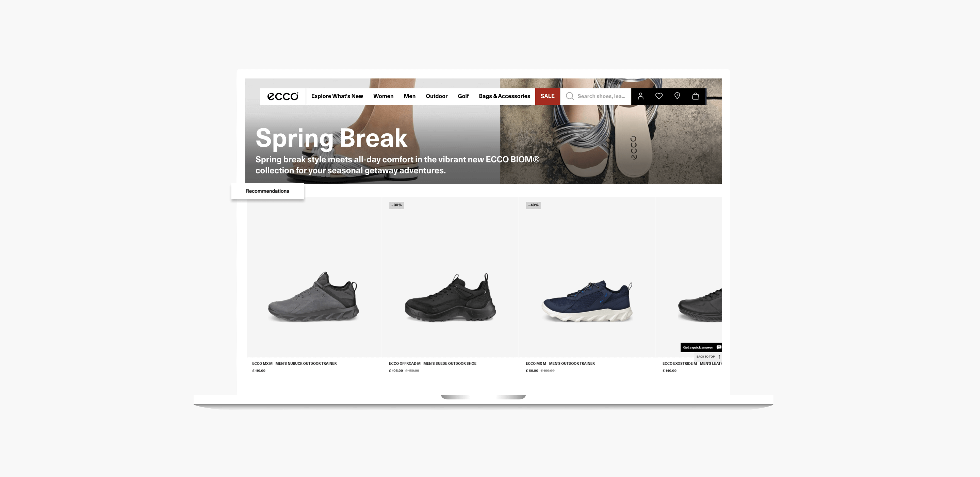Image resolution: width=980 pixels, height=477 pixels.
Task: Open the Women menu
Action: (383, 96)
